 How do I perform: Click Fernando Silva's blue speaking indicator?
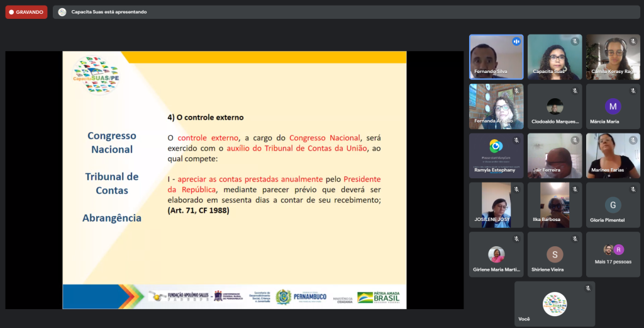pyautogui.click(x=516, y=42)
